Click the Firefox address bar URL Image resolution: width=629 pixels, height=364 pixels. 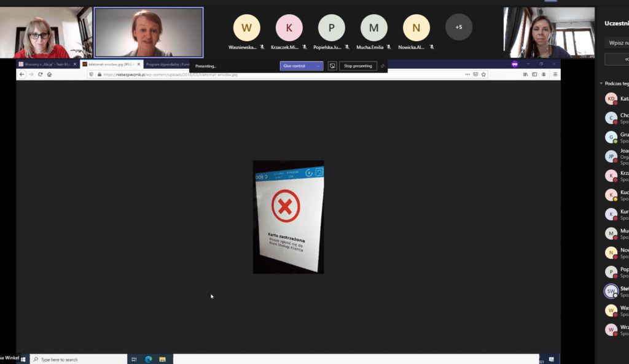coord(171,74)
